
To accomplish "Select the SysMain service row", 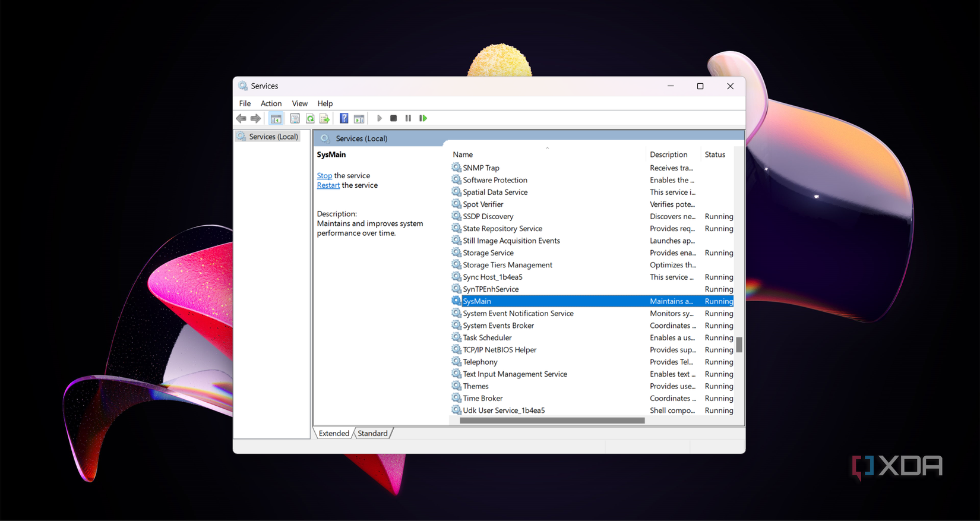I will 592,301.
